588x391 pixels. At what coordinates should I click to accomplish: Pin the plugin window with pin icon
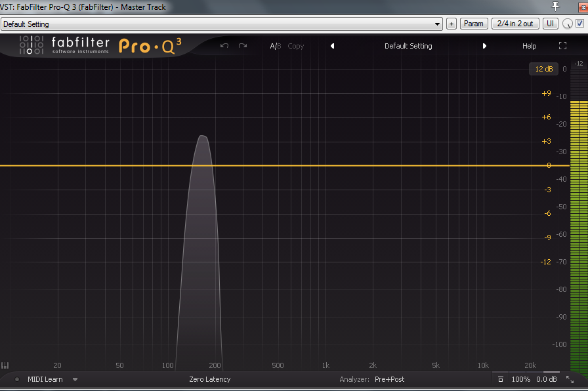tap(555, 6)
